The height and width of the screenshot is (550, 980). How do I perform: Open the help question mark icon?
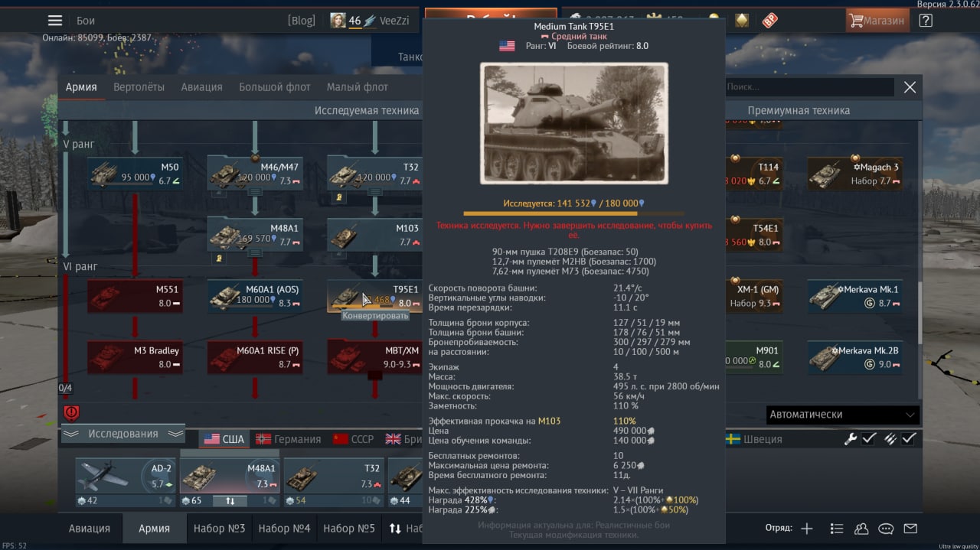(x=925, y=21)
